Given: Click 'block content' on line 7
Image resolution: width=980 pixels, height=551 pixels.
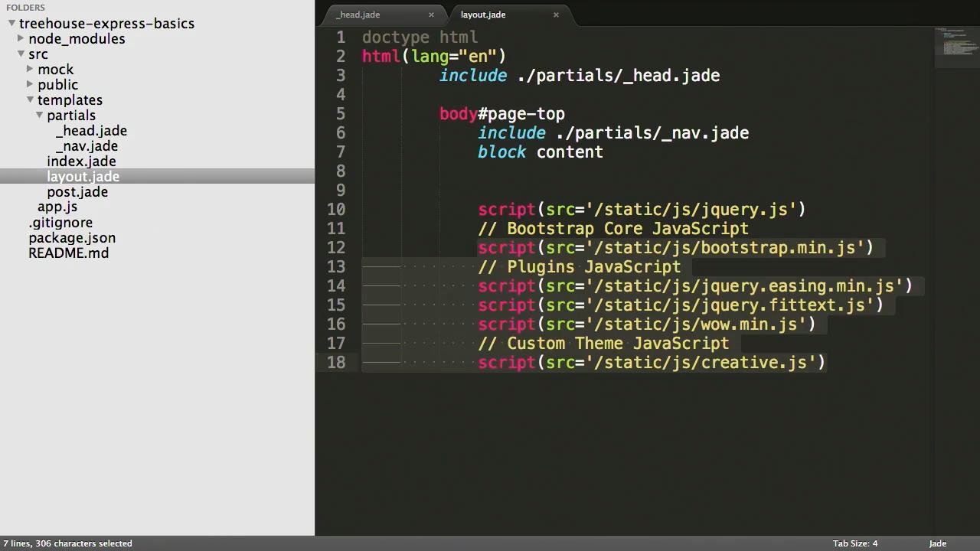Looking at the screenshot, I should [x=541, y=152].
